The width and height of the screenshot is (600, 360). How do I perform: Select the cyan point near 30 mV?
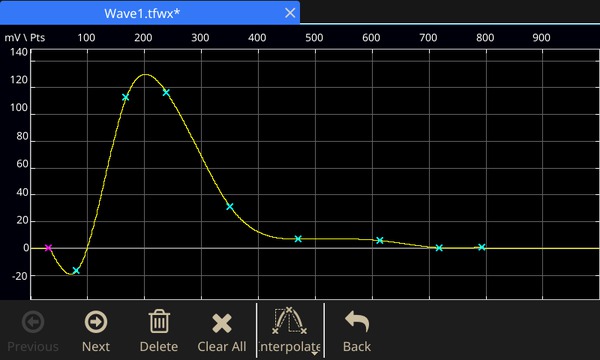(230, 207)
